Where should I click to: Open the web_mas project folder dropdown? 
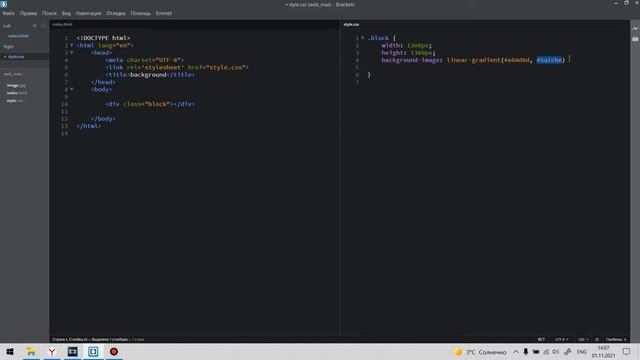(14, 74)
